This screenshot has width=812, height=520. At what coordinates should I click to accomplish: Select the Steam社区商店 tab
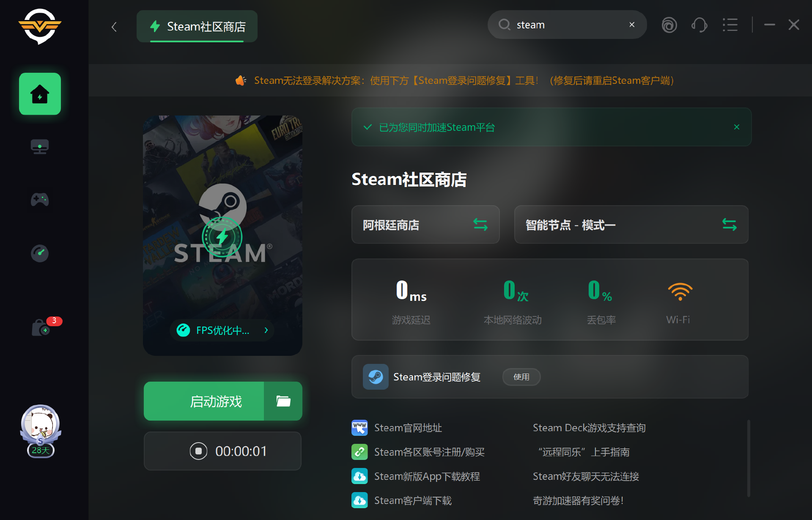[x=197, y=26]
